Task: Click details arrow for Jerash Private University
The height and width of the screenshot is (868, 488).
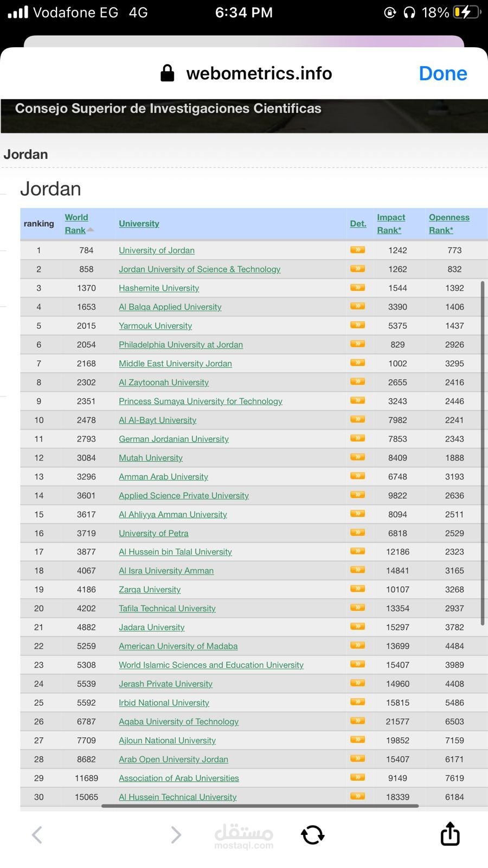Action: pyautogui.click(x=357, y=683)
